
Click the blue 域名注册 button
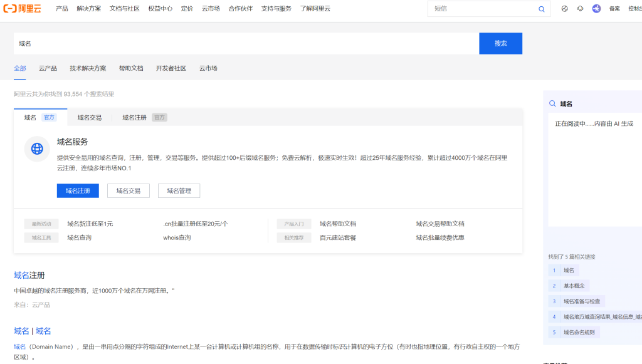[x=78, y=190]
